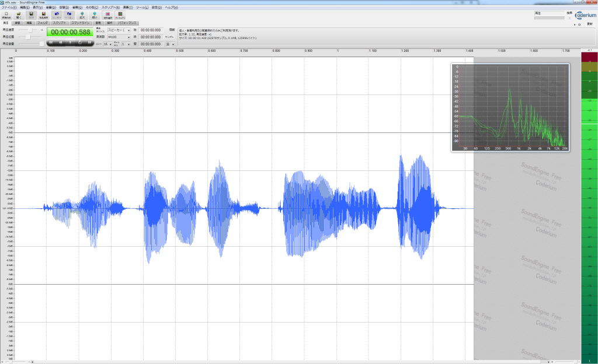Open the スクリプト(R) menu
Viewport: 598px width, 364px height.
(110, 7)
